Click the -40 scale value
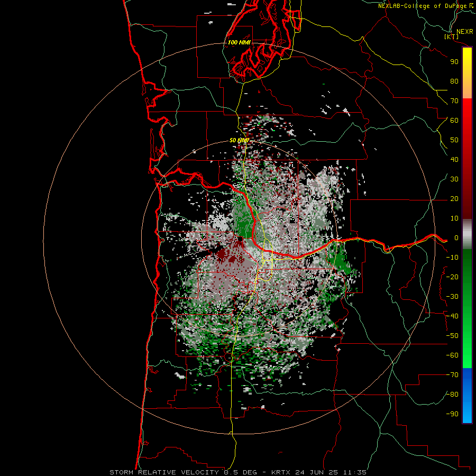The height and width of the screenshot is (476, 476). pyautogui.click(x=452, y=316)
